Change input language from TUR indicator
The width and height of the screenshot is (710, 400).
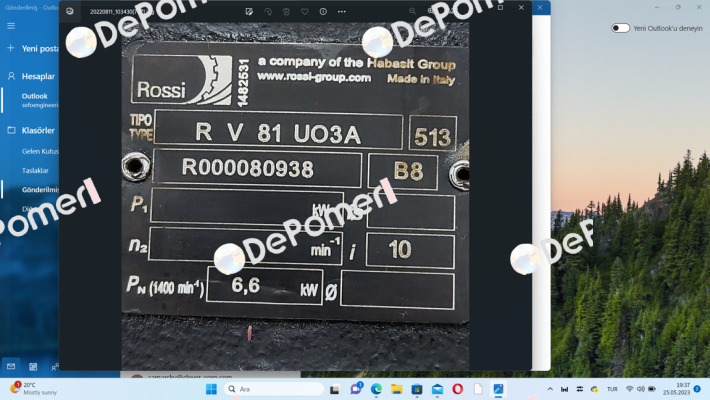coord(612,389)
